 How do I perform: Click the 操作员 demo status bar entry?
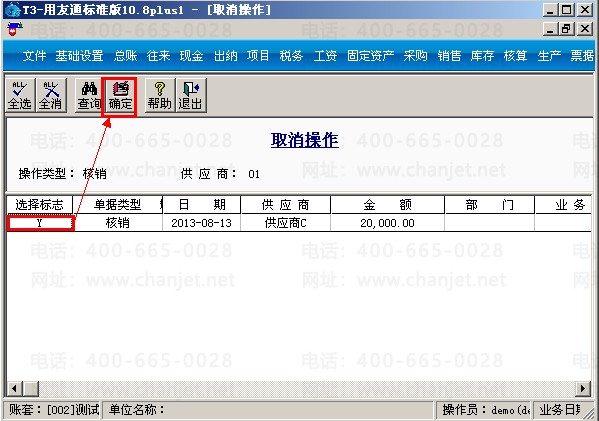click(484, 410)
